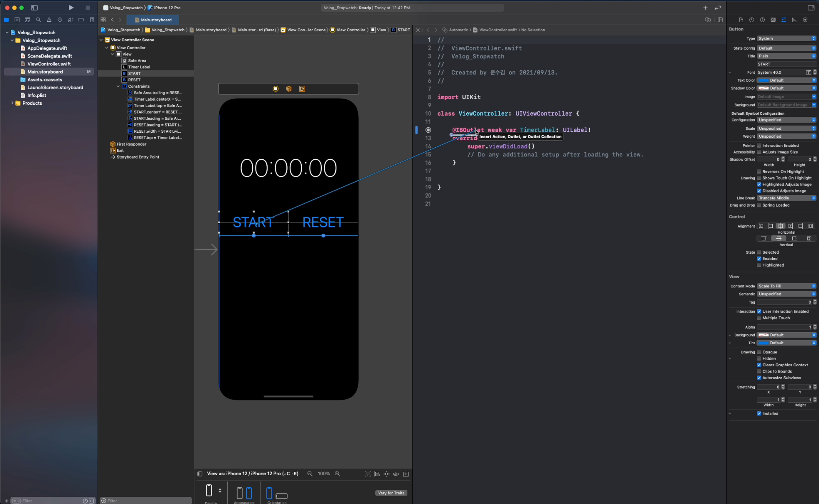Viewport: 819px width, 504px height.
Task: Enable the Opaque drawing checkbox
Action: click(759, 352)
